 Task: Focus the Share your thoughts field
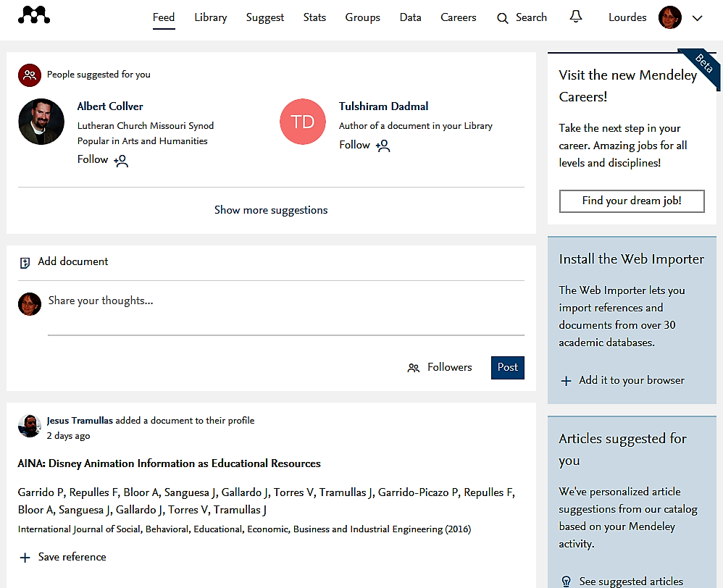[286, 314]
